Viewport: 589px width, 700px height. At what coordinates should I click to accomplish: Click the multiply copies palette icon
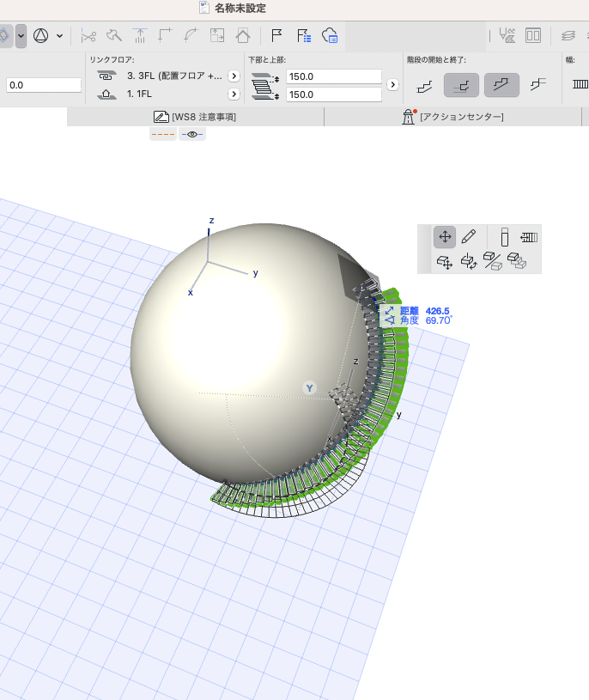pos(517,261)
